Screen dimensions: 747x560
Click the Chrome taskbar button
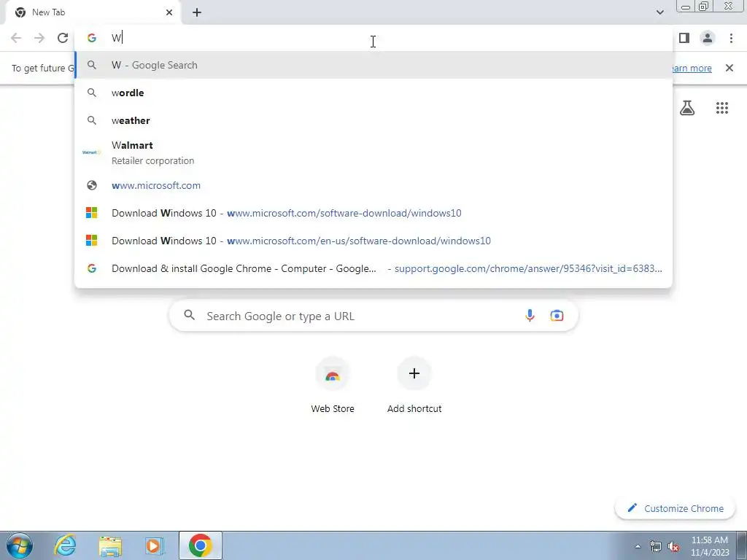[200, 545]
